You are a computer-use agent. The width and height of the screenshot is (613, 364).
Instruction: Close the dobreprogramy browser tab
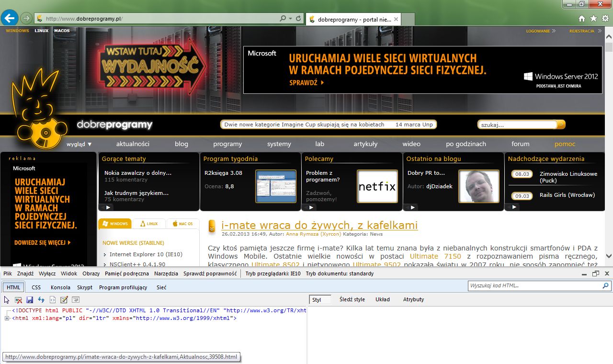click(396, 19)
